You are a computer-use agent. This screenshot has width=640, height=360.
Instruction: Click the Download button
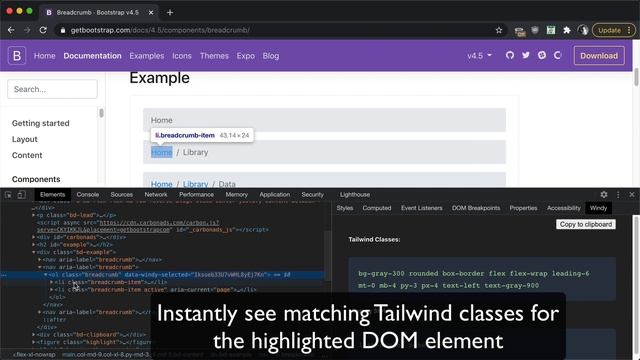click(x=599, y=56)
